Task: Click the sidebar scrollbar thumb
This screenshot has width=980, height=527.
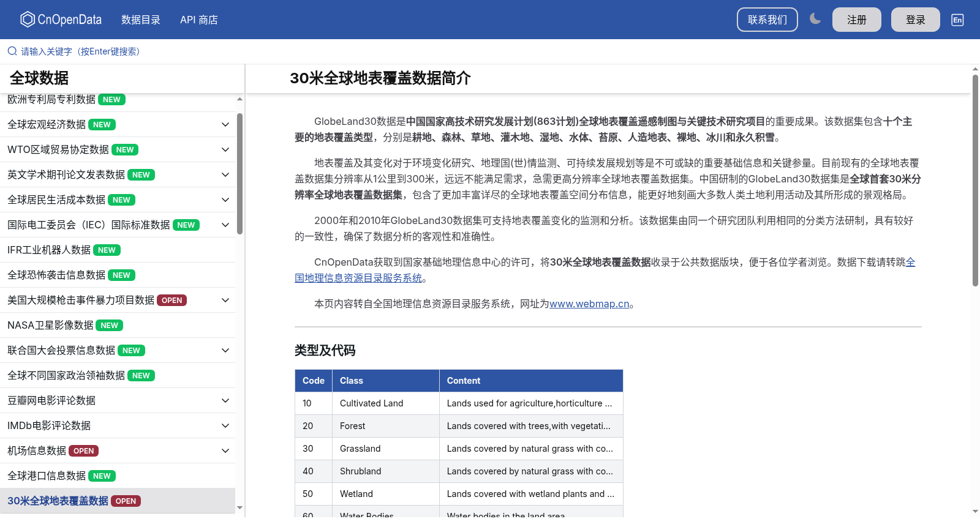Action: pos(239,173)
